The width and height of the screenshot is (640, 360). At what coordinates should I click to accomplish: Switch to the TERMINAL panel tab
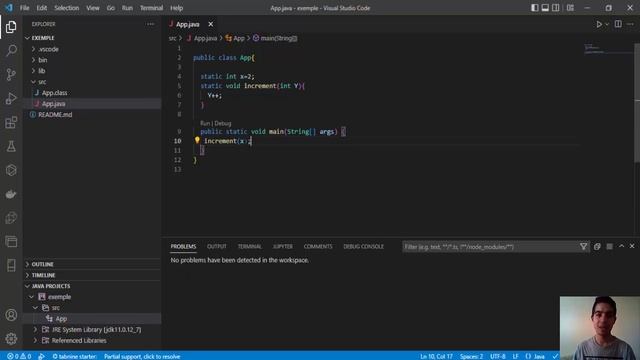[x=249, y=247]
